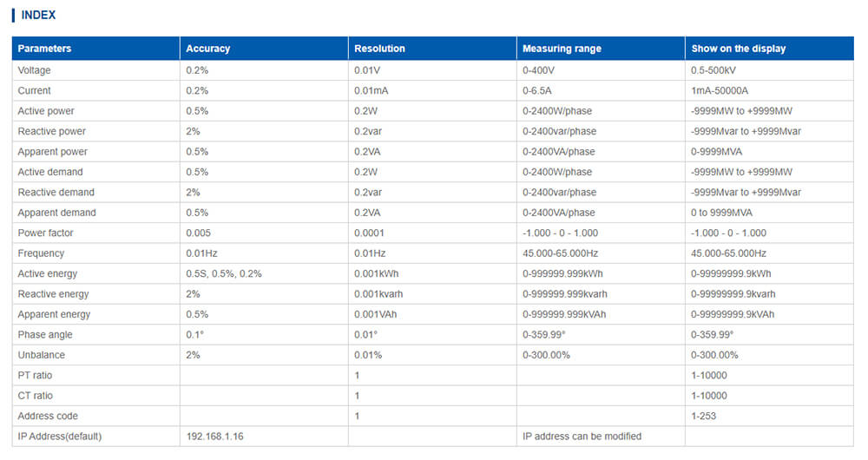Click the Frequency row label

click(41, 253)
